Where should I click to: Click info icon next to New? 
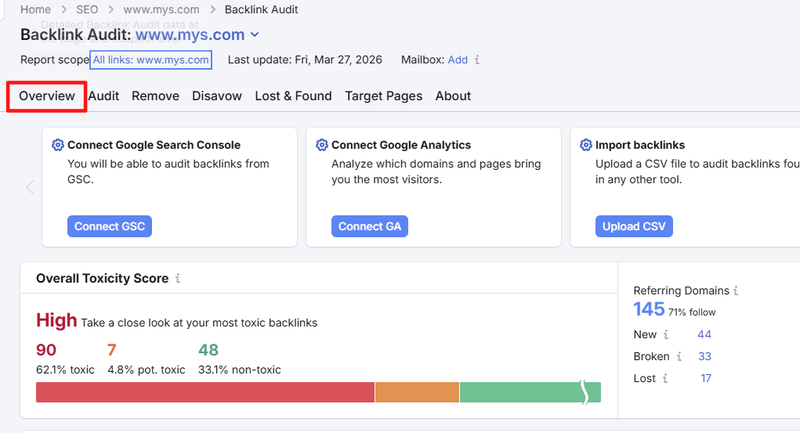coord(666,335)
